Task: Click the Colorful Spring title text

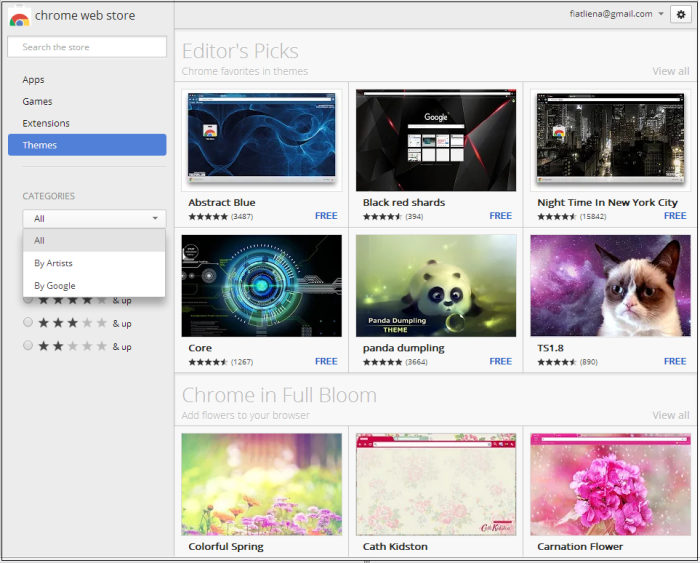Action: tap(226, 547)
